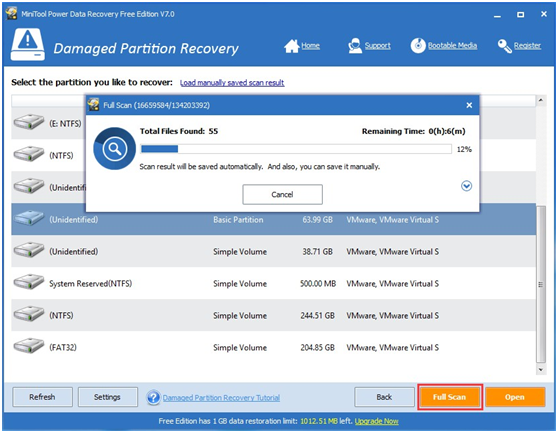
Task: Expand details with the round down-arrow button
Action: pyautogui.click(x=467, y=186)
